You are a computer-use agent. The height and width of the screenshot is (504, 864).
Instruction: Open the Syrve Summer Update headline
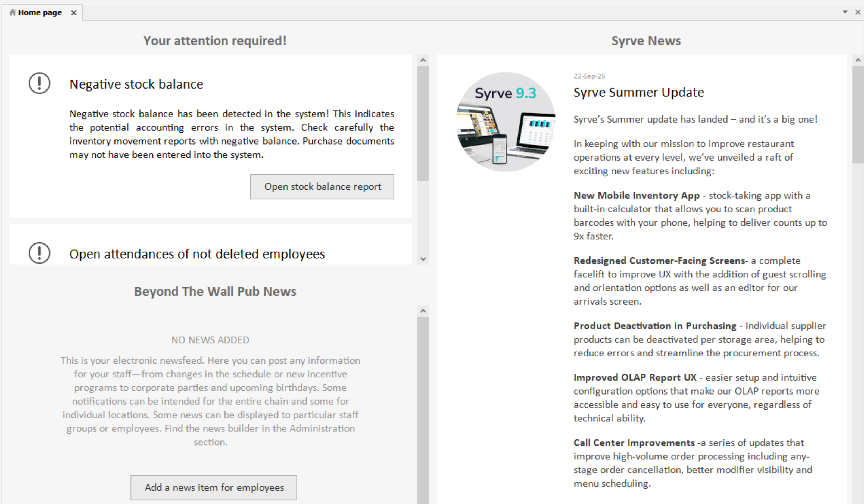pyautogui.click(x=638, y=93)
